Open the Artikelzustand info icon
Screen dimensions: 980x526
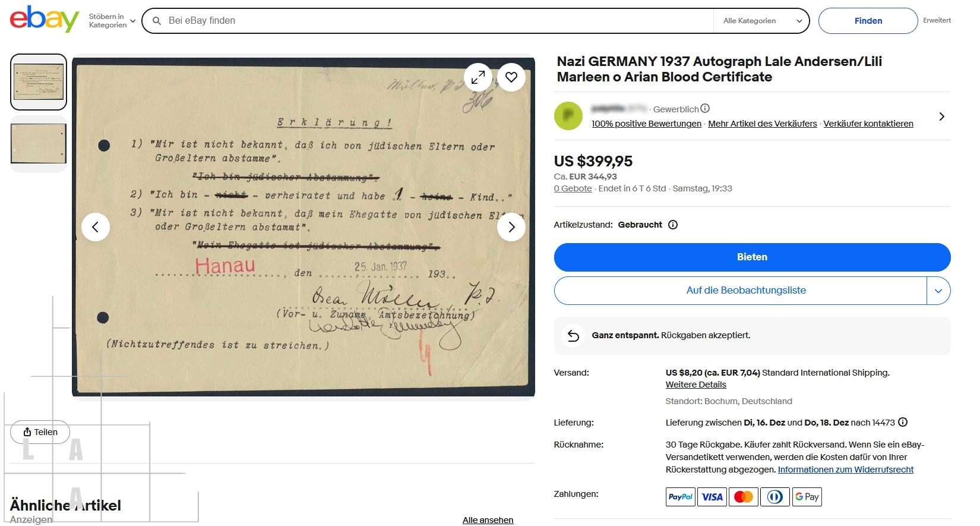coord(673,225)
